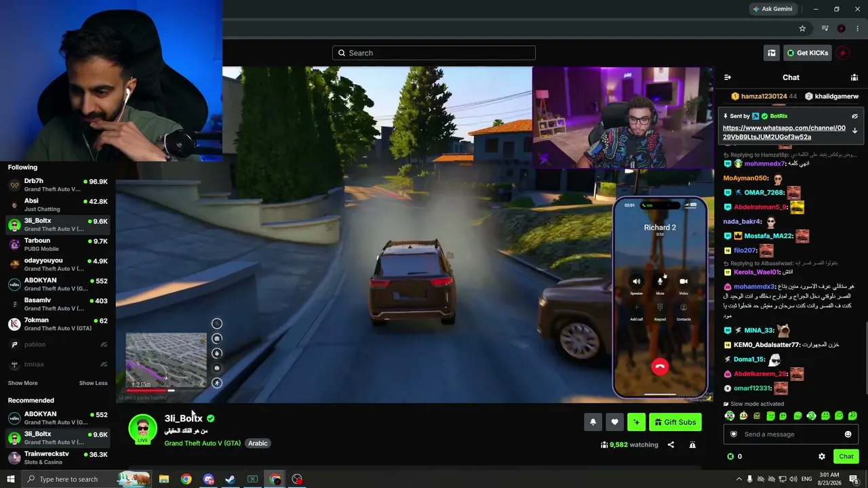868x488 pixels.
Task: Send message with green Chat button
Action: [x=846, y=456]
